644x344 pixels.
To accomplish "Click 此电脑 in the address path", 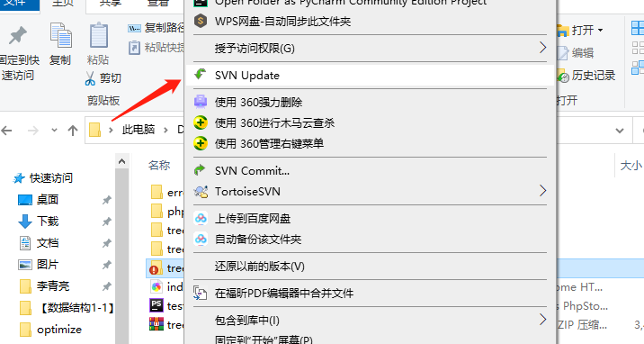I will coord(139,130).
